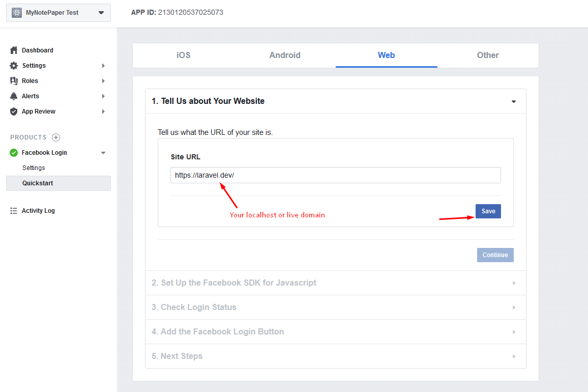Click the PRODUCTS section heading
The height and width of the screenshot is (392, 588).
pos(28,137)
